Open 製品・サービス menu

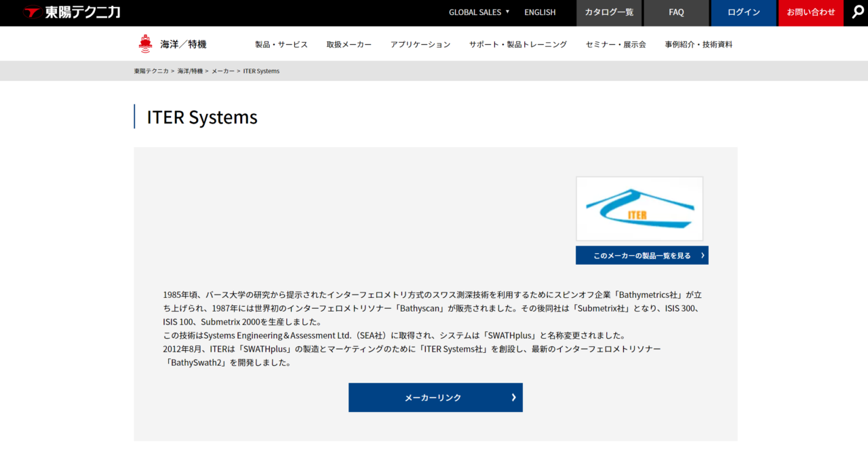281,44
